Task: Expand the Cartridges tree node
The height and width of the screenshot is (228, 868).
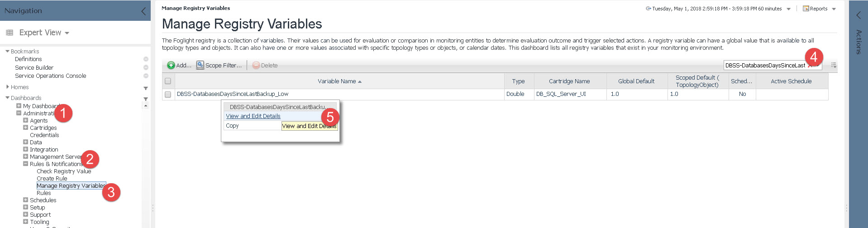Action: (25, 128)
